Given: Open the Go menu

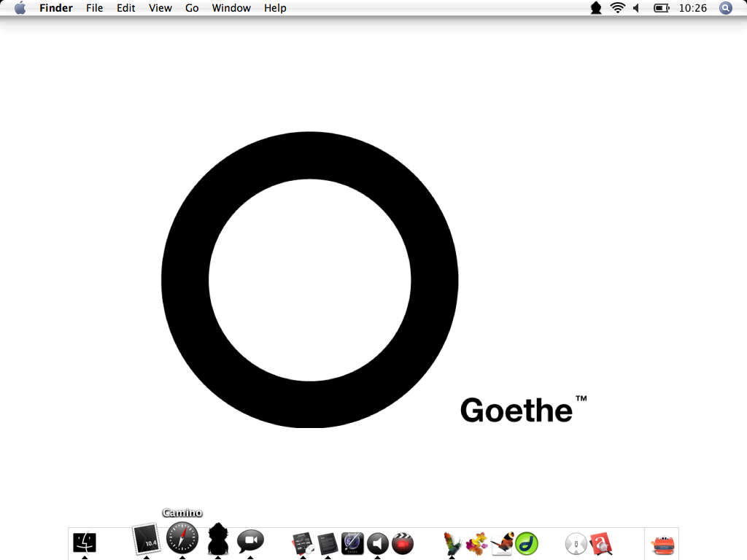Looking at the screenshot, I should click(192, 8).
